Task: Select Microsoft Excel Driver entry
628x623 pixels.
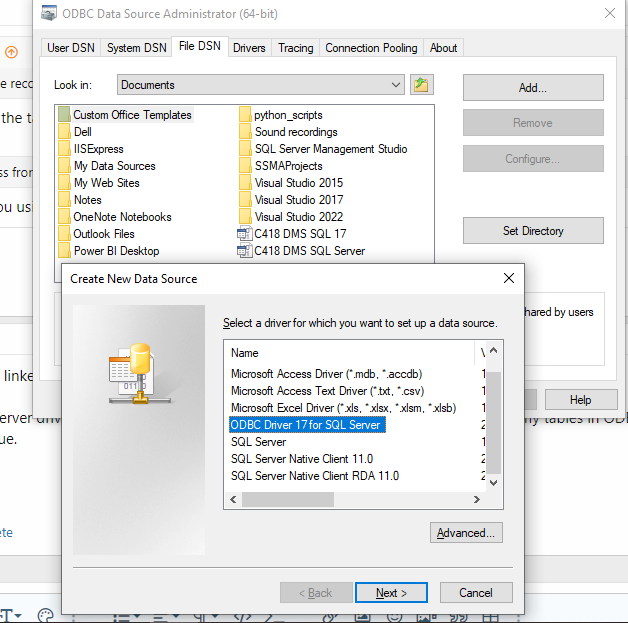Action: (x=344, y=408)
